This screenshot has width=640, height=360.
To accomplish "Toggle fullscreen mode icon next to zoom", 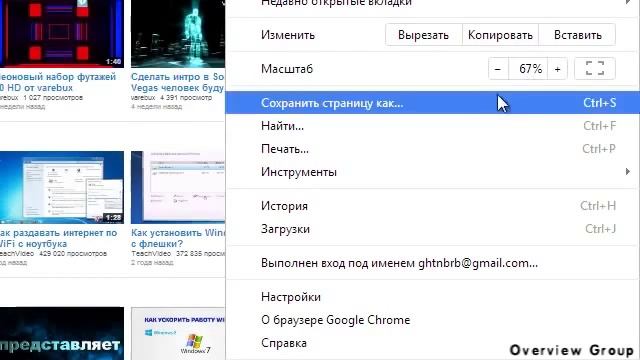I will point(595,69).
